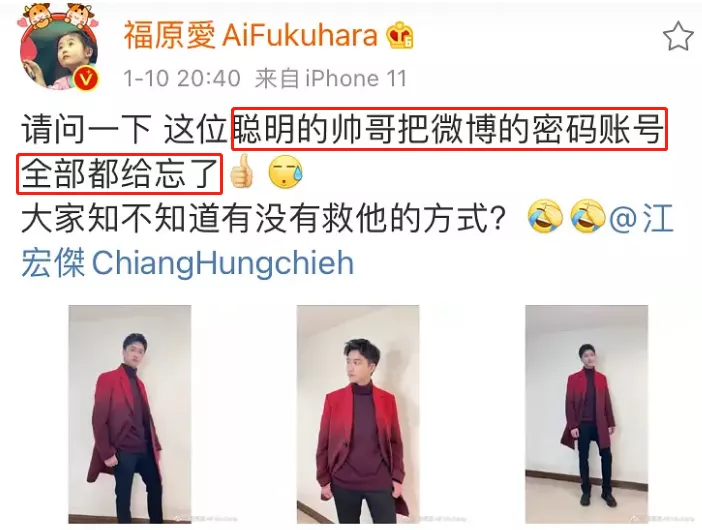Screen dimensions: 702x530
Task: Click the favorite star icon
Action: click(678, 37)
